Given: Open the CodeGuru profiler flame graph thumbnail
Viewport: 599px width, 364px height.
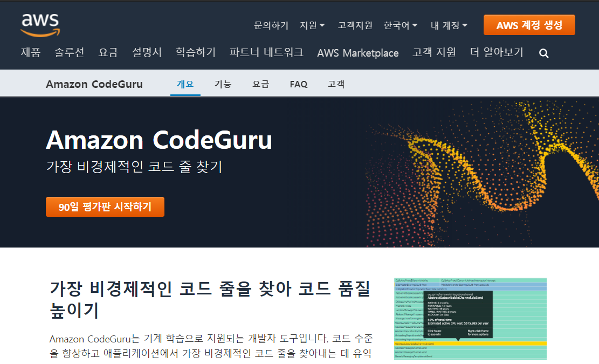Looking at the screenshot, I should coord(470,319).
